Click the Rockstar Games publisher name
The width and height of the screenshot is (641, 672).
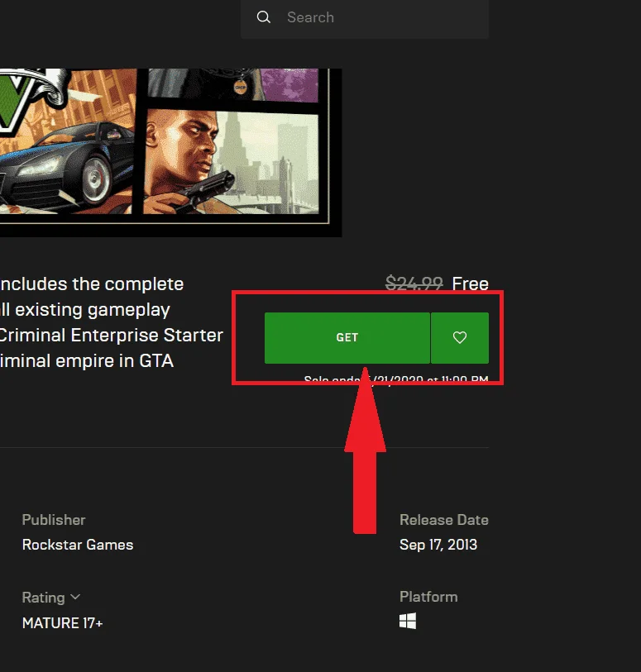[78, 545]
